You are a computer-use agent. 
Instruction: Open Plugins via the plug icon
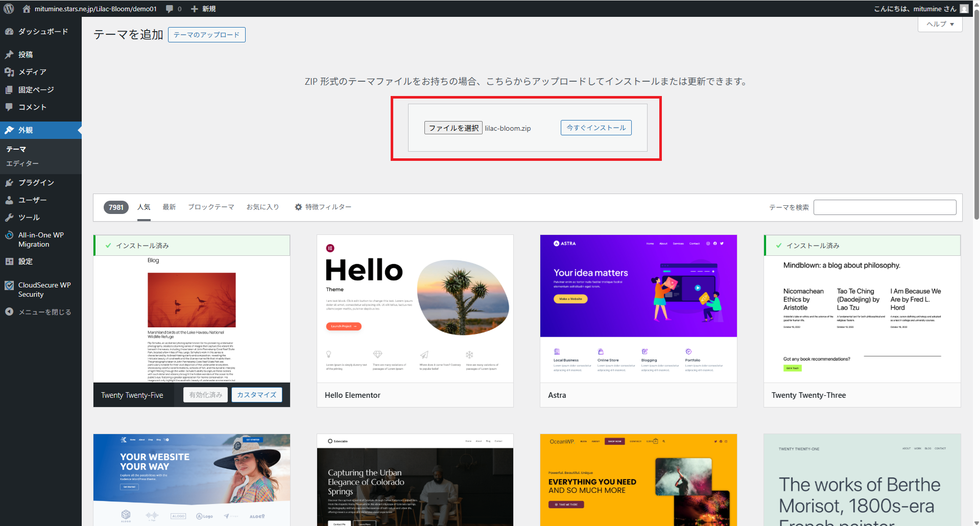click(9, 182)
